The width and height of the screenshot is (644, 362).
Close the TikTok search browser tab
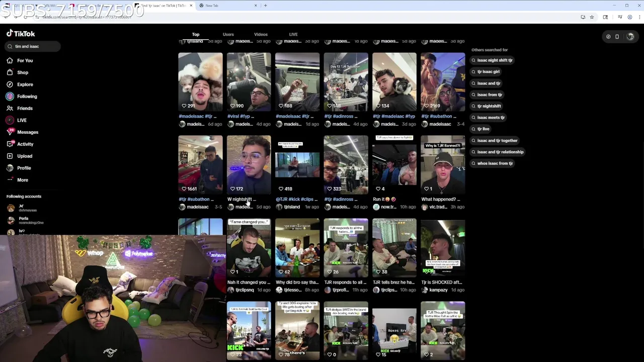click(191, 6)
